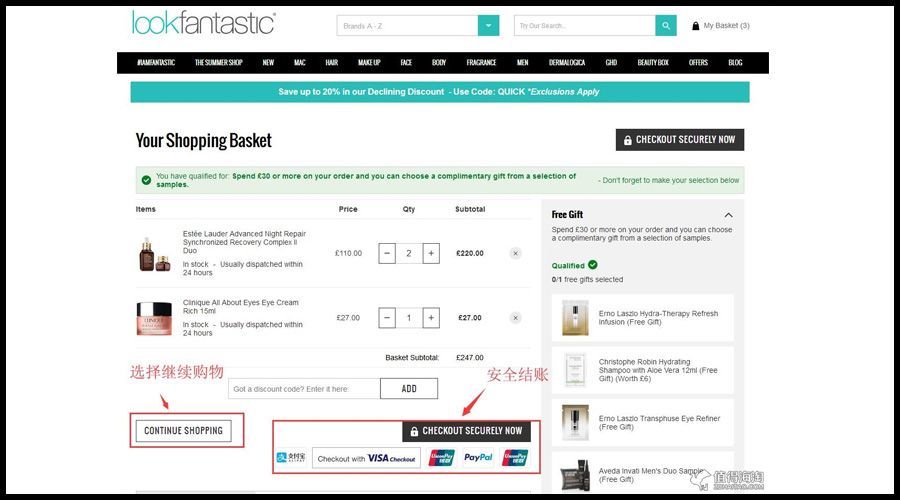
Task: Increase Estée Lauder duo quantity
Action: click(431, 253)
